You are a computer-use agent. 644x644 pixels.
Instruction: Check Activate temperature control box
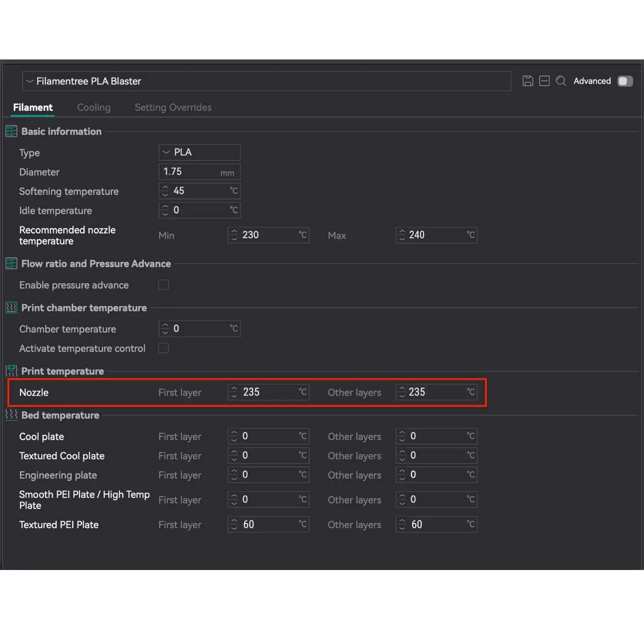point(163,348)
